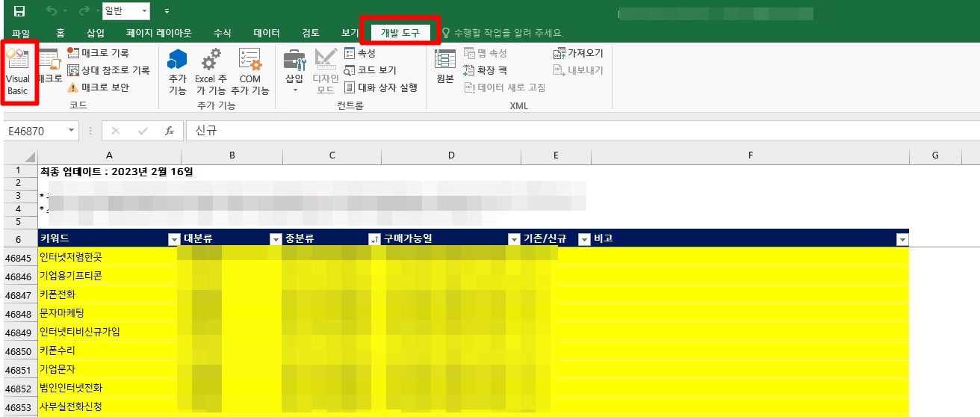Click the Name Box showing E46870

tap(34, 131)
